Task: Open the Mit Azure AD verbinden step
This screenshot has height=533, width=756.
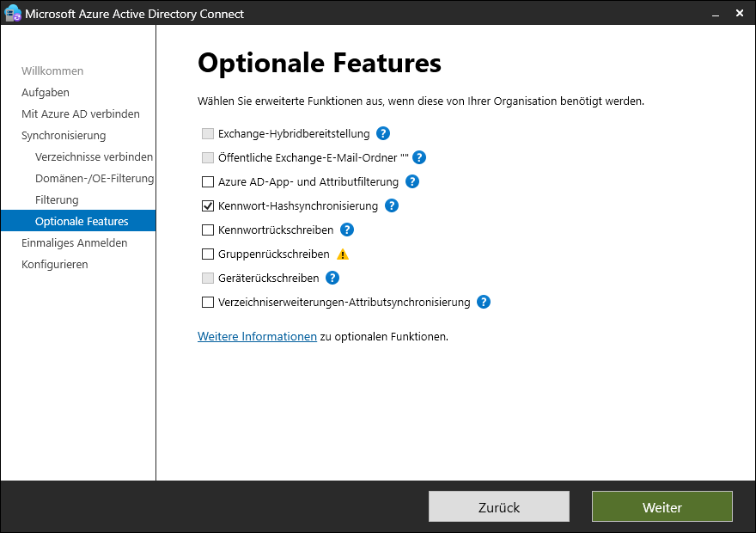Action: [80, 113]
